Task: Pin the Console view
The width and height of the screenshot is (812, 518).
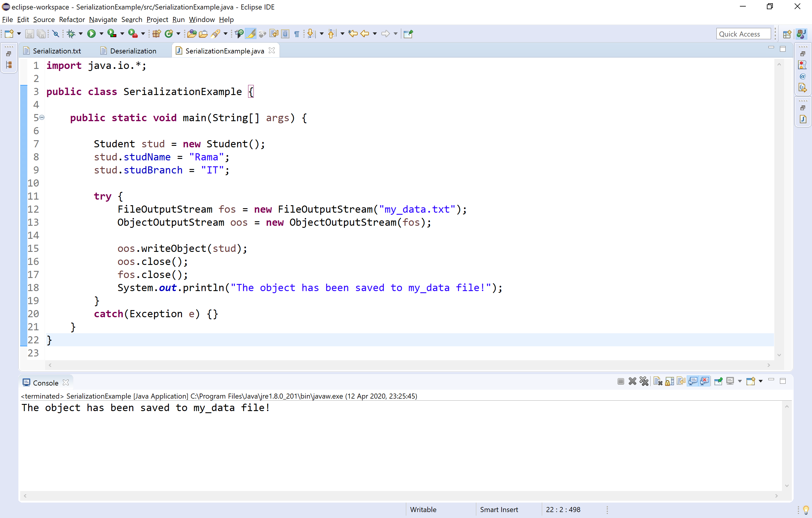Action: pos(718,381)
